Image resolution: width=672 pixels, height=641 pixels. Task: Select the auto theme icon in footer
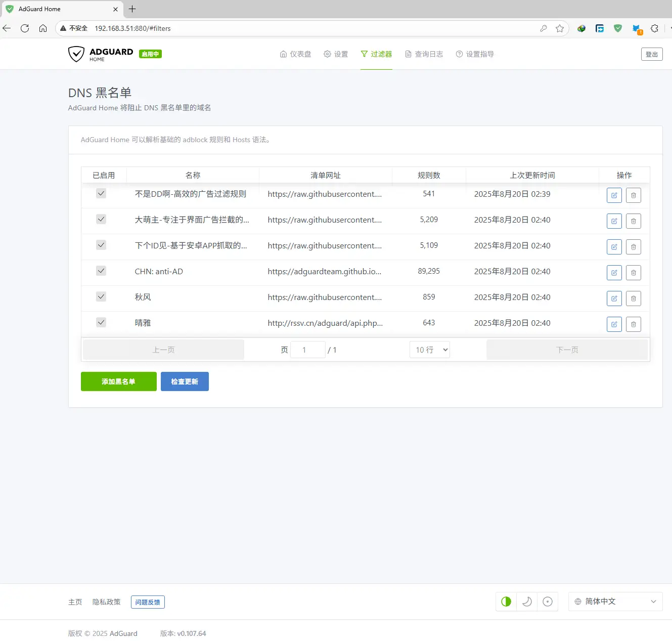pos(548,602)
